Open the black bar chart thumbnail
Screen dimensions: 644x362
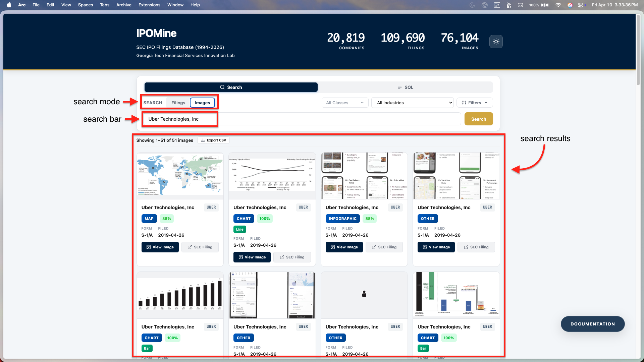(x=180, y=295)
